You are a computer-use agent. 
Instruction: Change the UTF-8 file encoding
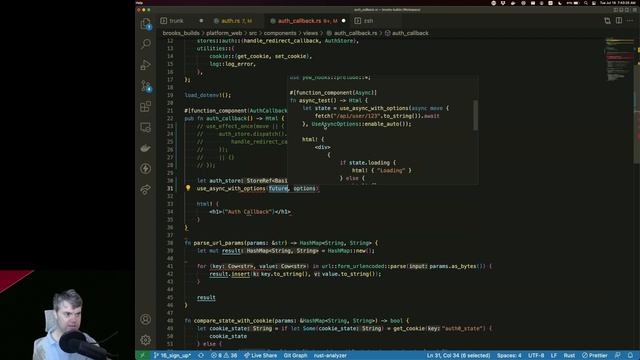click(x=536, y=356)
